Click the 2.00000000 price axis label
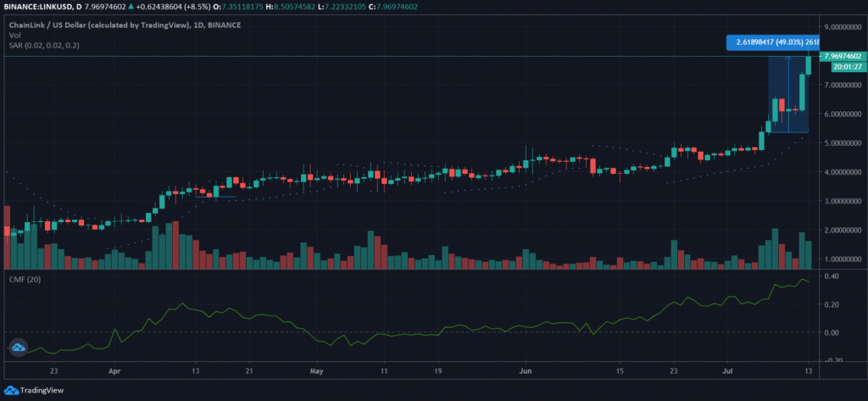The image size is (868, 401). tap(843, 230)
